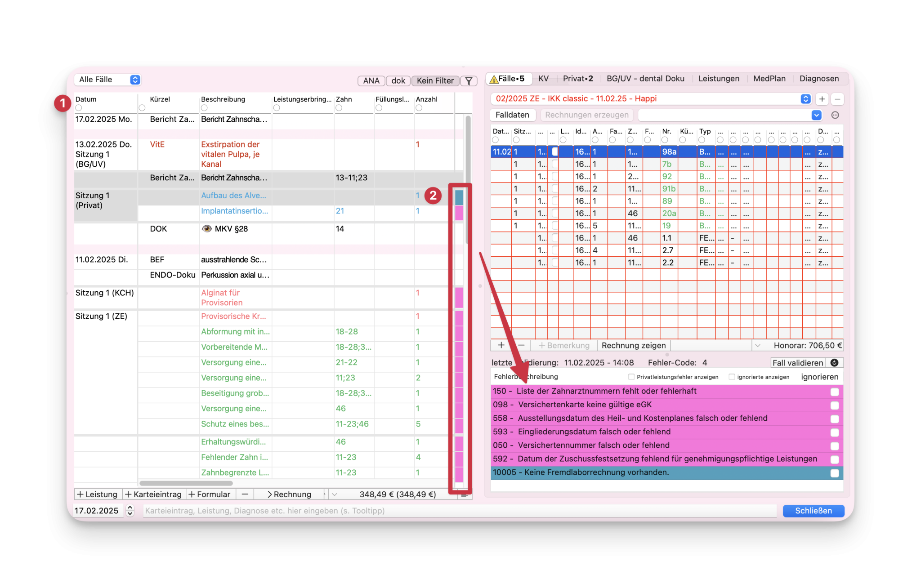Remove case with minus beside case selector

pos(837,99)
